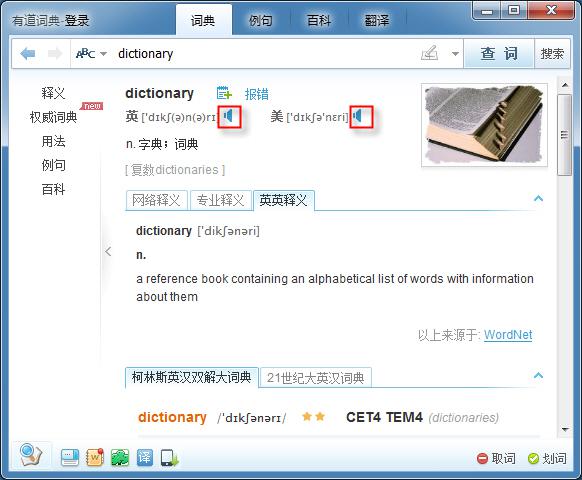
Task: Open the mobile version phone icon
Action: point(170,458)
